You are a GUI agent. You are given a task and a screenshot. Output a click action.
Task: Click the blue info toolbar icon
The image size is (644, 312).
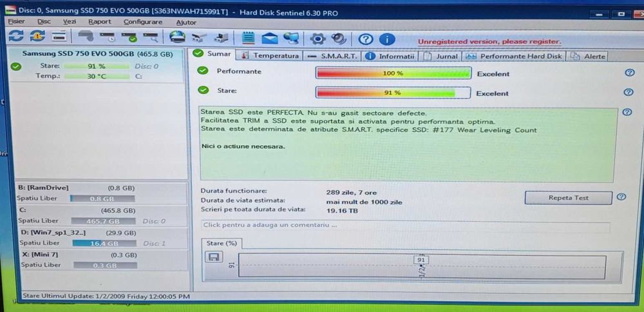point(387,39)
